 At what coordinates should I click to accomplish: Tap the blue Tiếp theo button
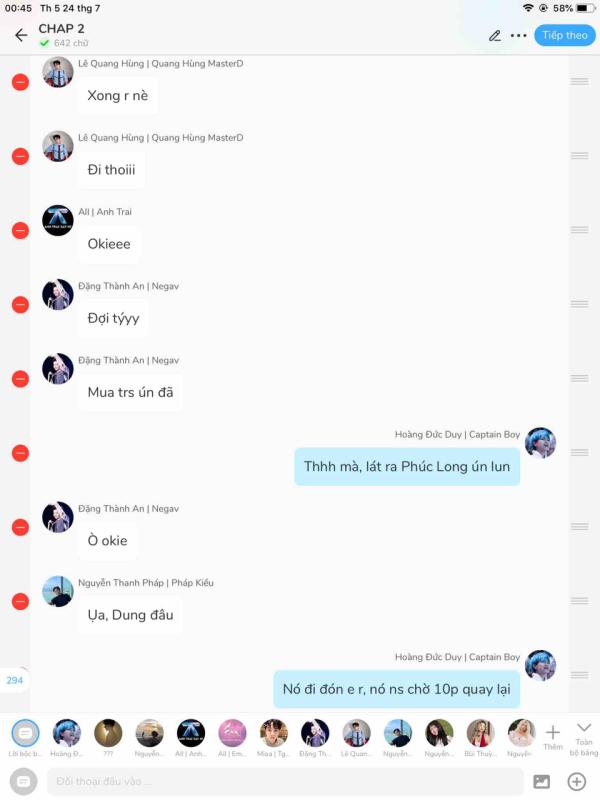point(565,35)
